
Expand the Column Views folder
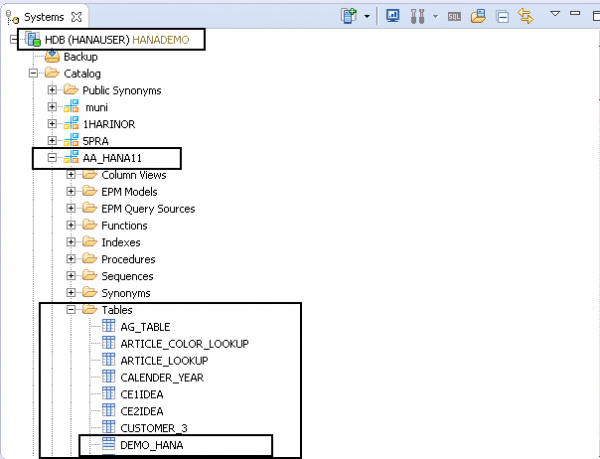coord(71,174)
